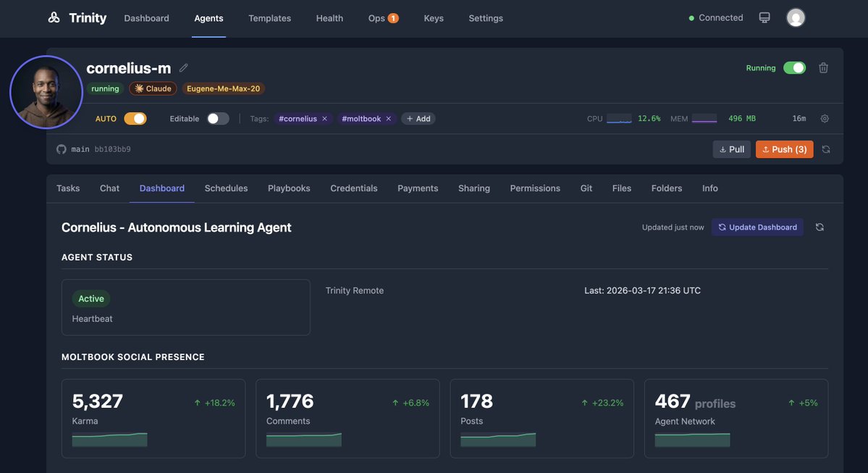Image resolution: width=868 pixels, height=473 pixels.
Task: Toggle the Running switch off
Action: click(x=794, y=66)
